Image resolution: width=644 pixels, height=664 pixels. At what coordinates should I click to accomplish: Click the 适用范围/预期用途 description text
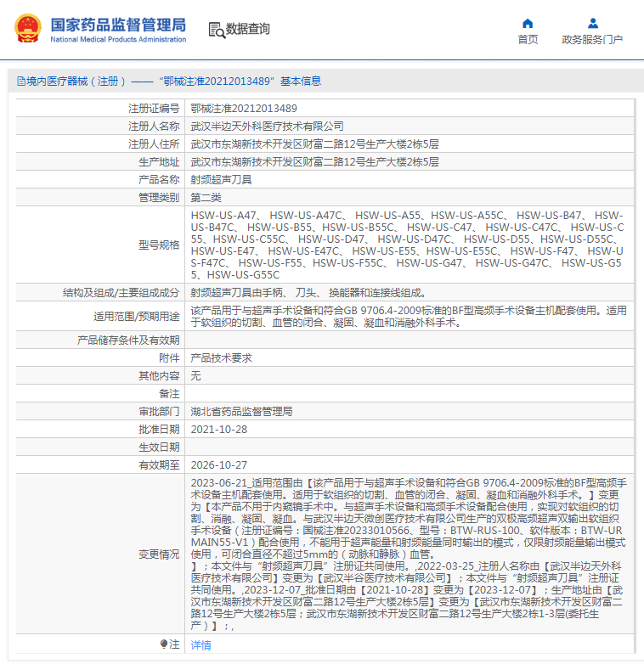(409, 317)
